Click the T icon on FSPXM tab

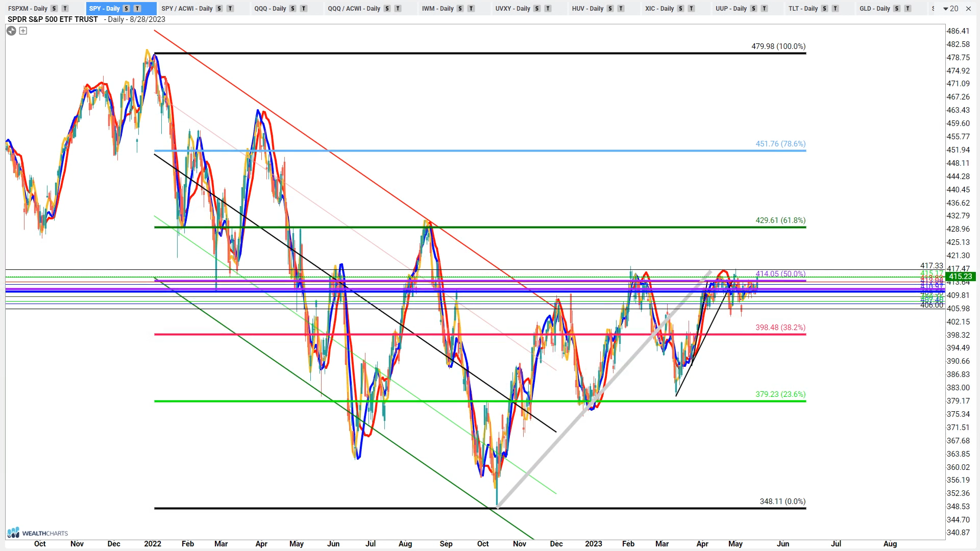pyautogui.click(x=65, y=9)
